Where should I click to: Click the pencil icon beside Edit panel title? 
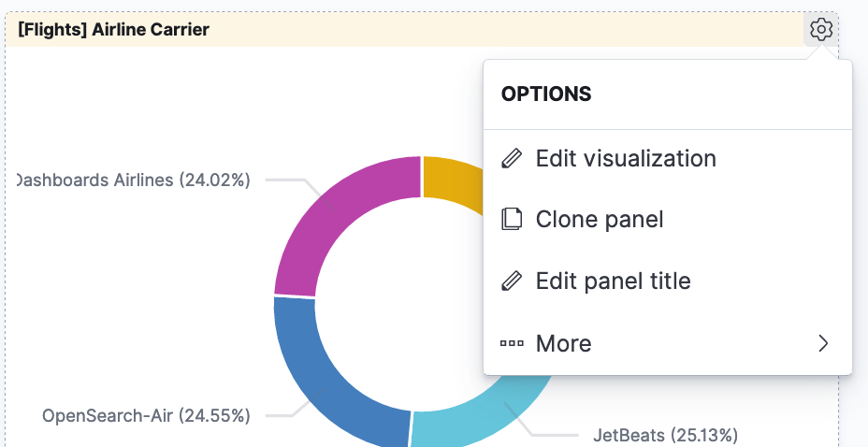pyautogui.click(x=512, y=281)
